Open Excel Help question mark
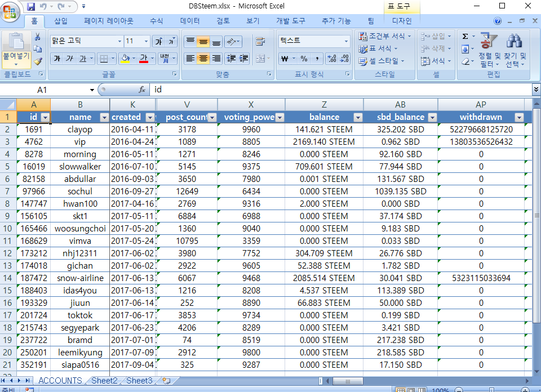541x392 pixels. click(498, 21)
